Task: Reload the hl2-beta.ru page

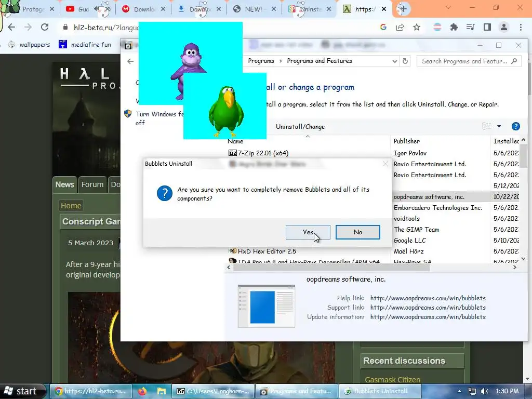Action: 45,27
